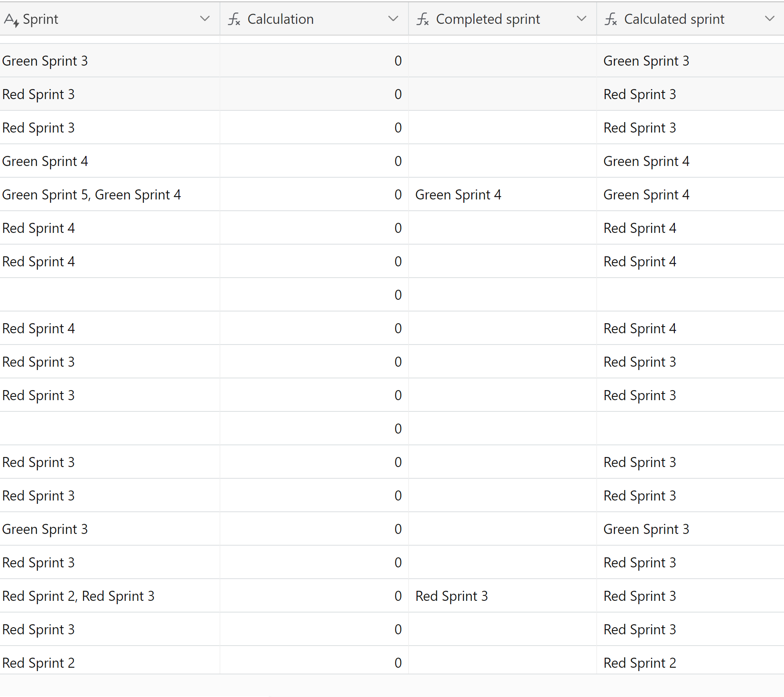Select the Sprint column header label
The width and height of the screenshot is (784, 697).
tap(41, 19)
